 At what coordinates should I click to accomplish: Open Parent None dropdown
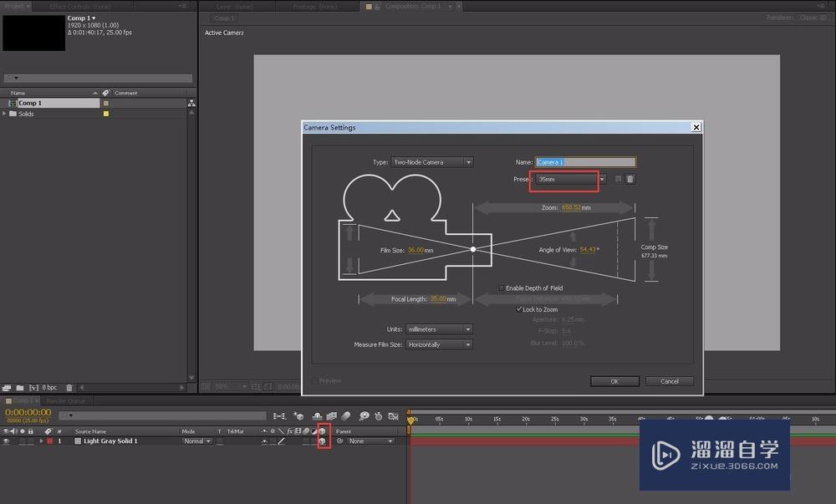point(371,441)
